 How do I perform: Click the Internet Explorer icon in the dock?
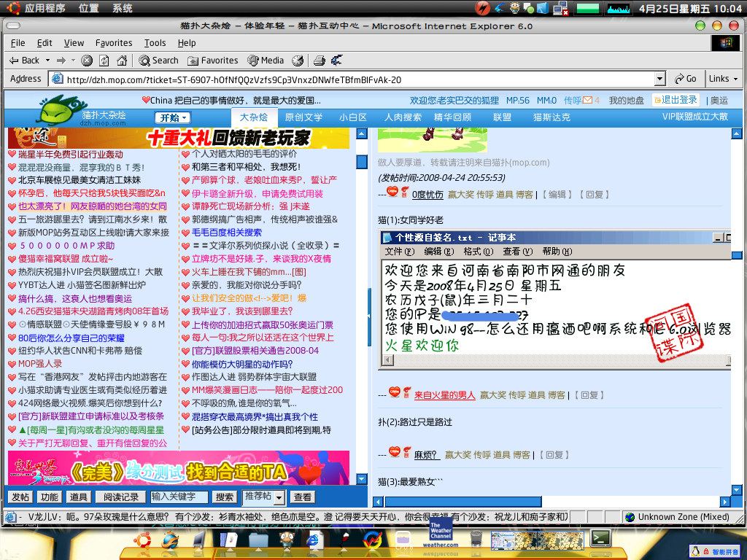(x=314, y=540)
